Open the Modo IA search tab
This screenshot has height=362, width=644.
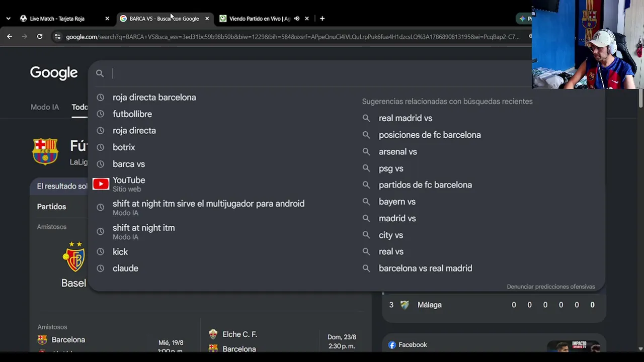point(45,107)
